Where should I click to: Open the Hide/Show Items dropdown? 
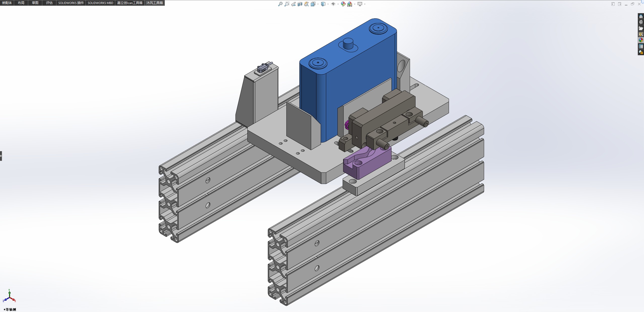click(x=338, y=4)
